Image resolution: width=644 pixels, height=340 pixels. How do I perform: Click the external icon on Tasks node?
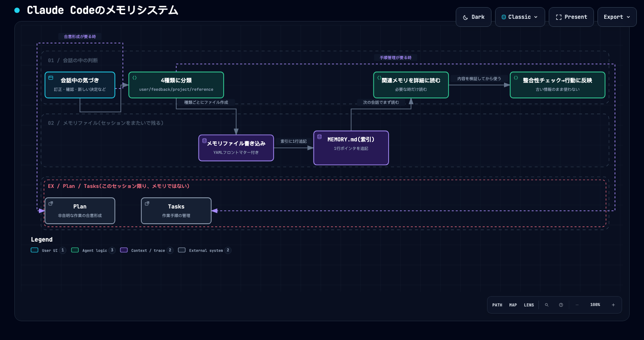point(147,204)
